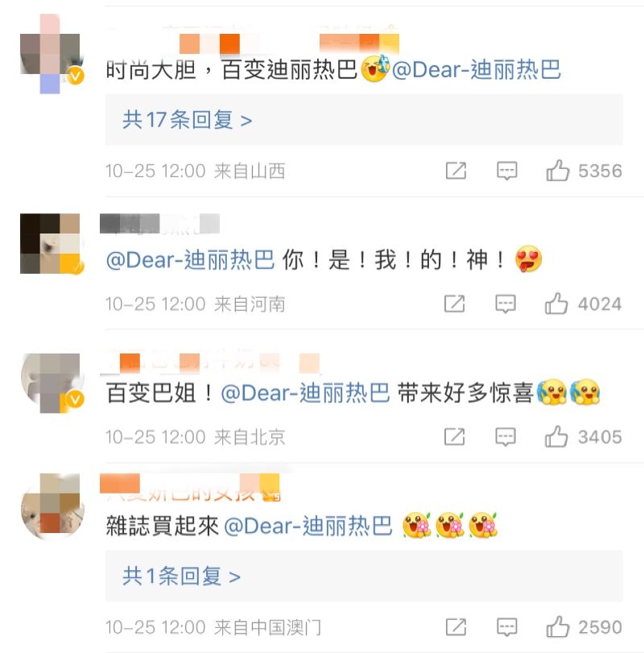The image size is (644, 653).
Task: Repost the comment from 北京
Action: [x=454, y=436]
